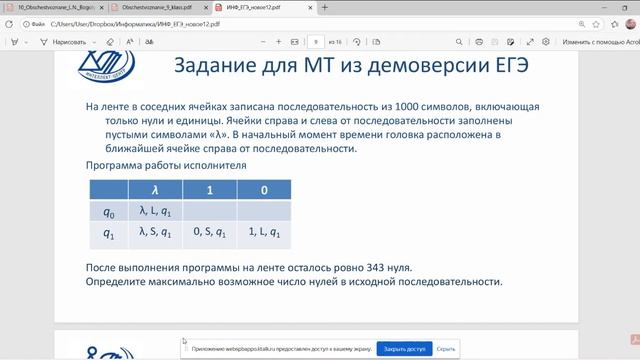The height and width of the screenshot is (360, 640).
Task: Zoom out with minus icon
Action: 263,42
